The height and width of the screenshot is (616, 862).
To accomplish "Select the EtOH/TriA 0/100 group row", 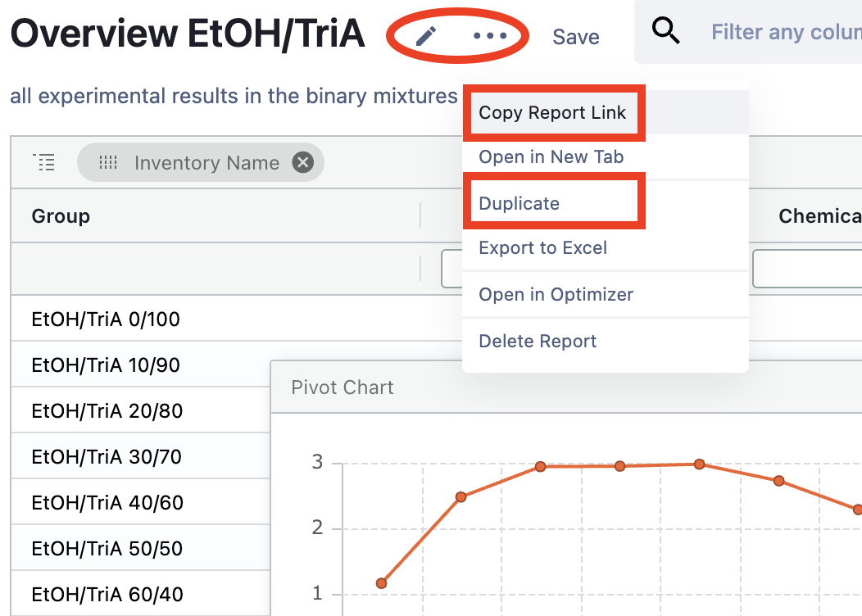I will pyautogui.click(x=106, y=319).
